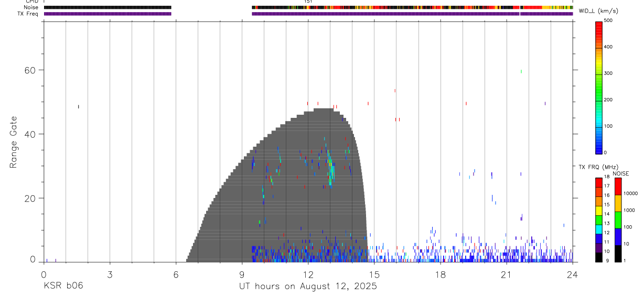Click the multicolor Noise strip after 9 UT
The image size is (644, 297).
[412, 7]
